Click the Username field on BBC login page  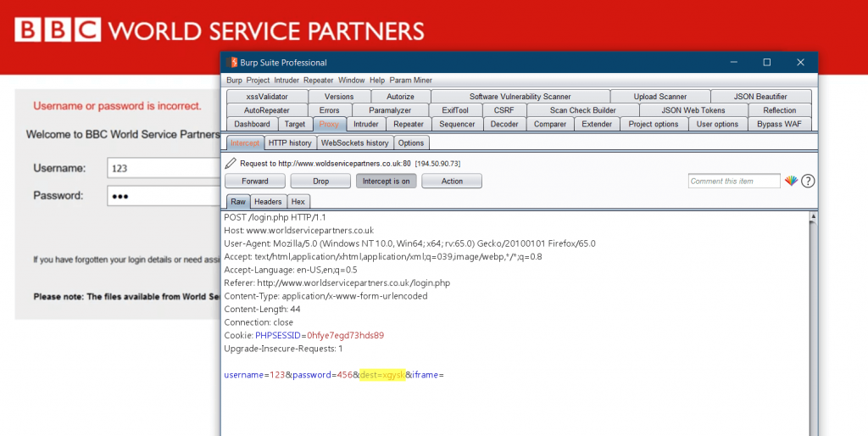pos(165,168)
